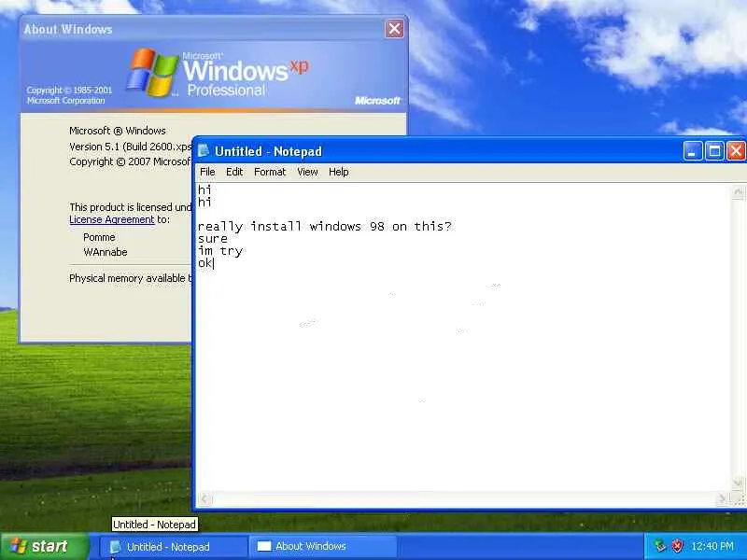Minimize the Untitled - Notepad window
747x560 pixels.
(x=693, y=151)
